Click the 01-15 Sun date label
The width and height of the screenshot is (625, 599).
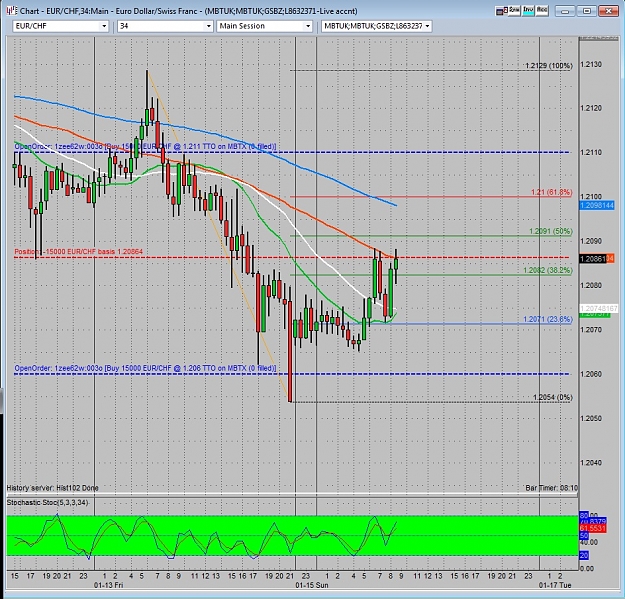312,585
